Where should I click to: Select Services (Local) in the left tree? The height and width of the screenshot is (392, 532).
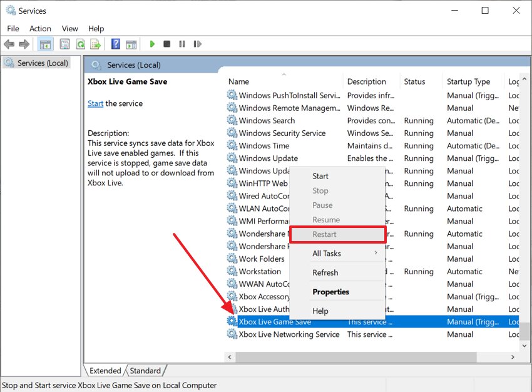[x=36, y=63]
